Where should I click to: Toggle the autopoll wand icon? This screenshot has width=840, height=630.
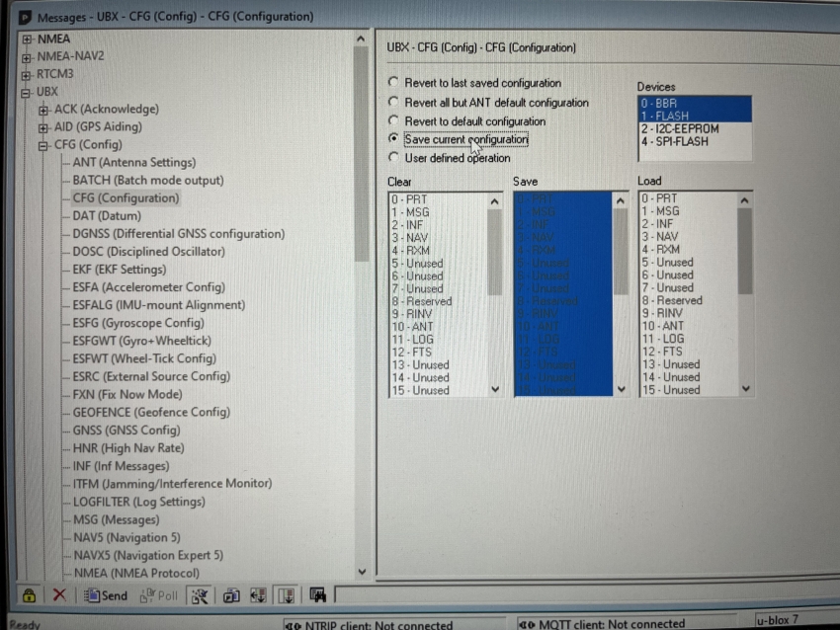tap(200, 595)
